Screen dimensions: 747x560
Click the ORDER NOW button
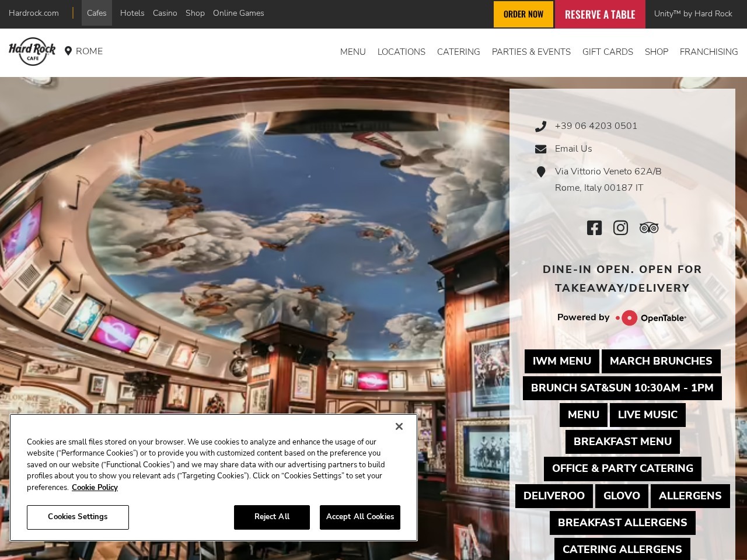click(x=523, y=14)
